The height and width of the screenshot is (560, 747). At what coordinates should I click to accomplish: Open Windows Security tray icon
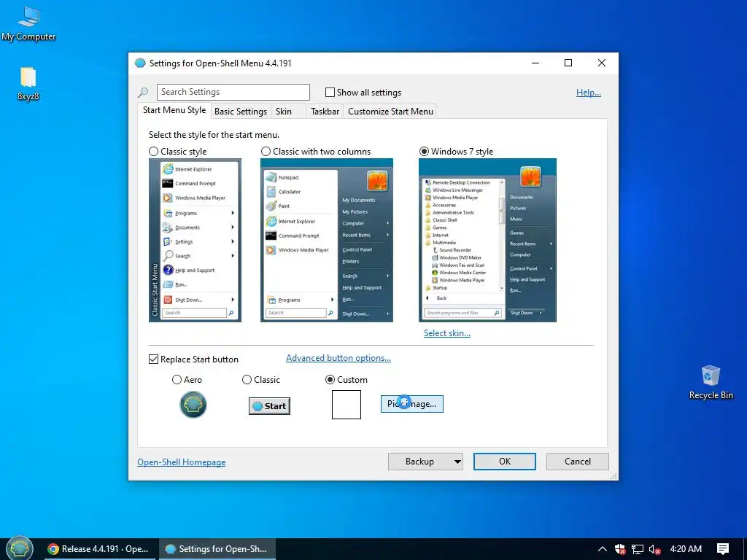pyautogui.click(x=620, y=549)
